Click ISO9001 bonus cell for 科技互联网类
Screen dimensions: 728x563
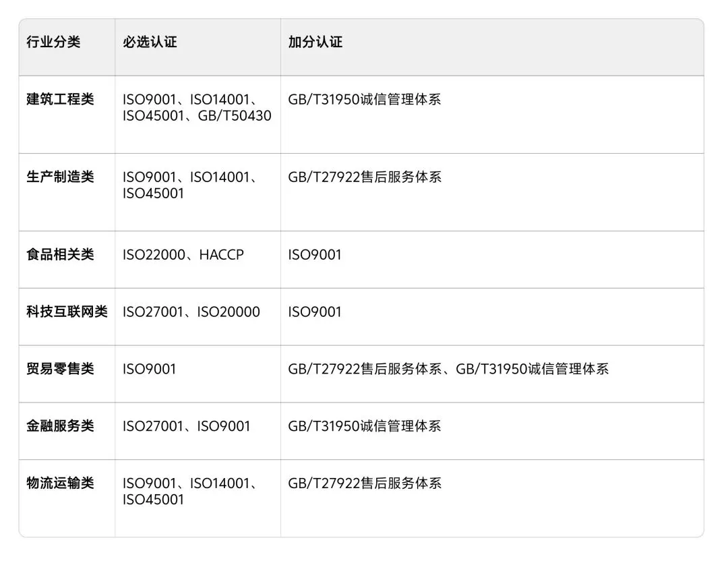coord(315,312)
